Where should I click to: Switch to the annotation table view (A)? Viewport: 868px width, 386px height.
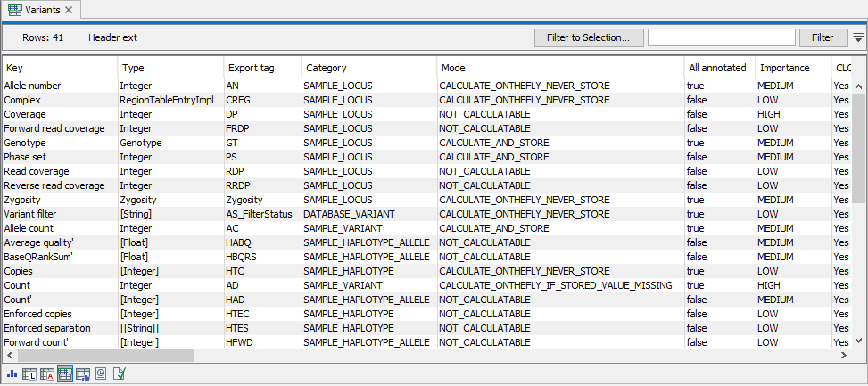coord(46,374)
